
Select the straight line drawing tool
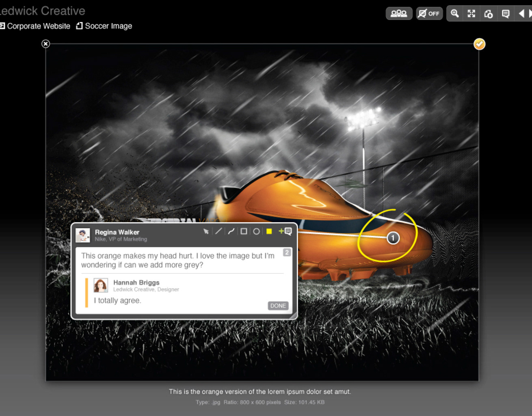tap(218, 231)
